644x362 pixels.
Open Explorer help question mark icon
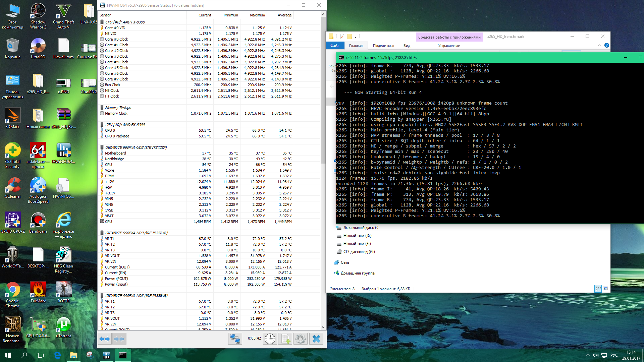click(x=606, y=45)
